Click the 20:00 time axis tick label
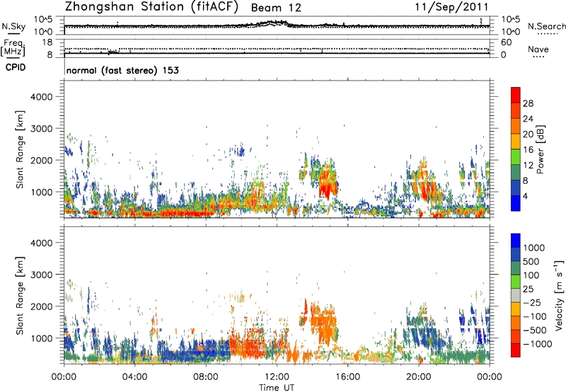 pos(418,377)
